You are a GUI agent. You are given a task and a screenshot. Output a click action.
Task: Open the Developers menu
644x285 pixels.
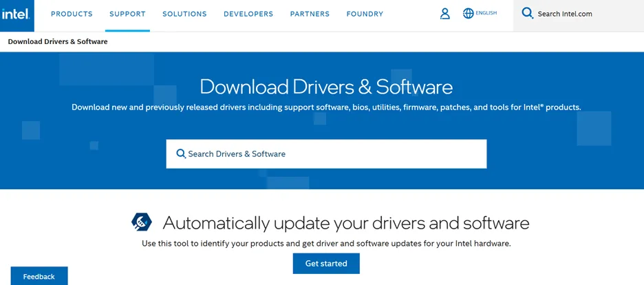click(x=248, y=14)
